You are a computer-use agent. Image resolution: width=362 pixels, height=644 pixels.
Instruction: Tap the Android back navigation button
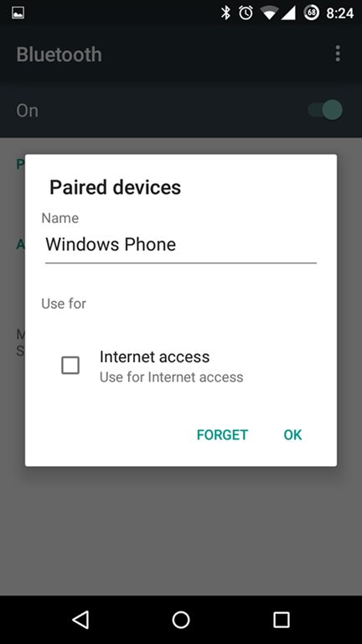click(x=80, y=620)
